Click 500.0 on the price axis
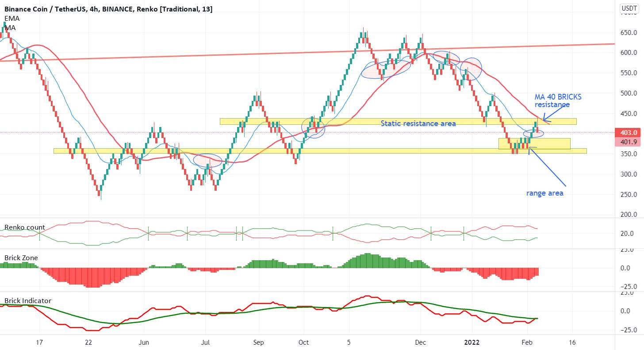 click(628, 93)
